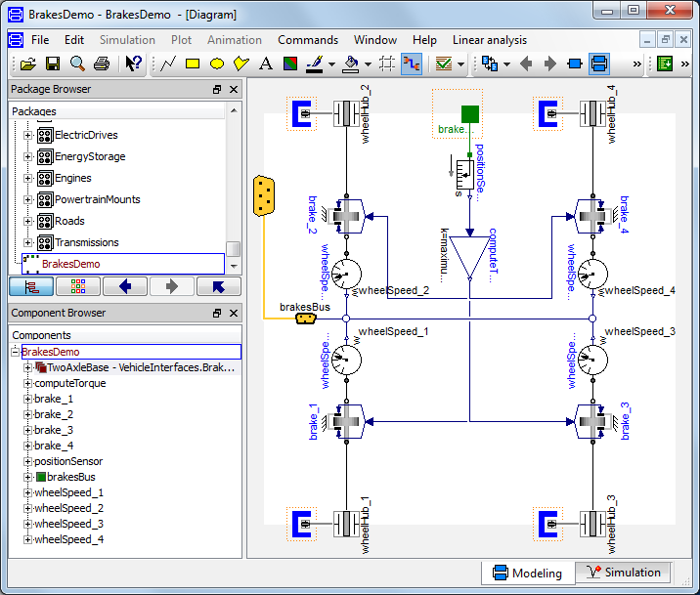Select wheelSpeed_3 in component list

[68, 524]
